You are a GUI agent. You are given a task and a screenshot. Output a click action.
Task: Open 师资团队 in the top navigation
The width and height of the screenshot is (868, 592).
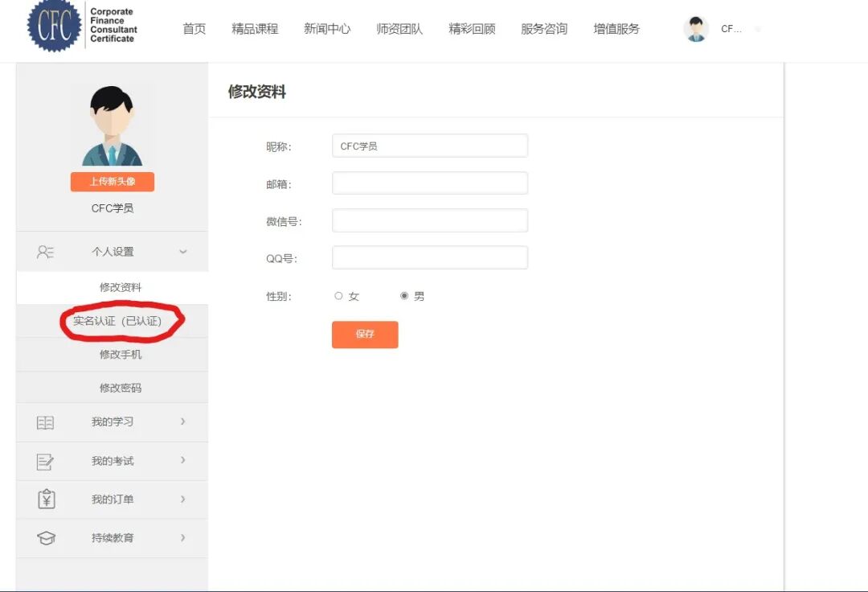pos(399,29)
